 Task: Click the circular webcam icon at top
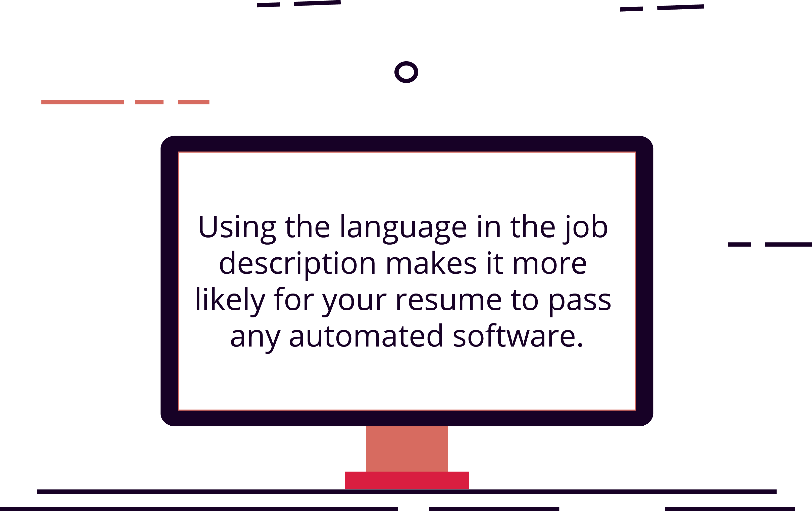(x=406, y=71)
